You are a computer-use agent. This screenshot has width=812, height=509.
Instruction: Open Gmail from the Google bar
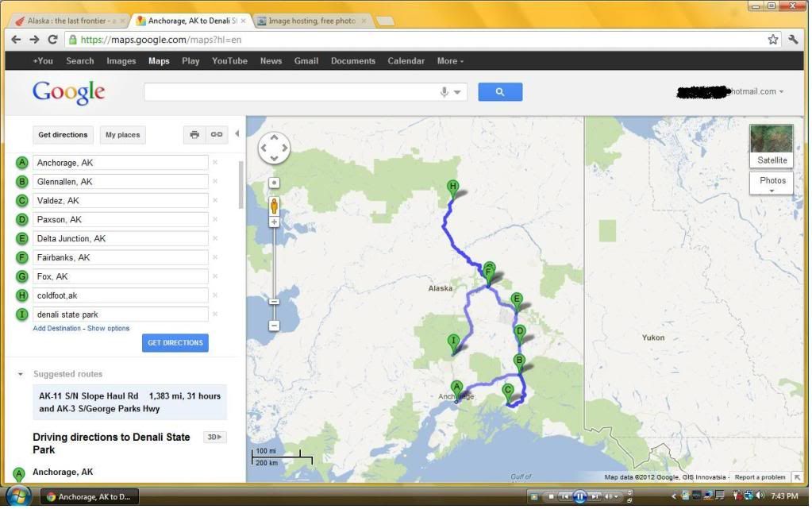click(306, 60)
